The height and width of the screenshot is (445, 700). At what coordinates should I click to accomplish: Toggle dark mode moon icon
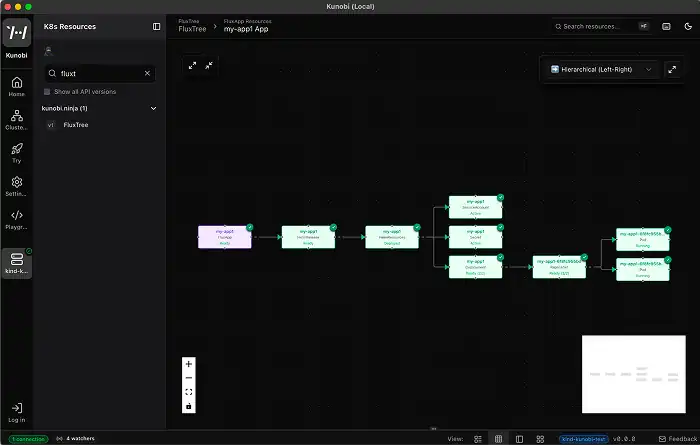coord(688,27)
